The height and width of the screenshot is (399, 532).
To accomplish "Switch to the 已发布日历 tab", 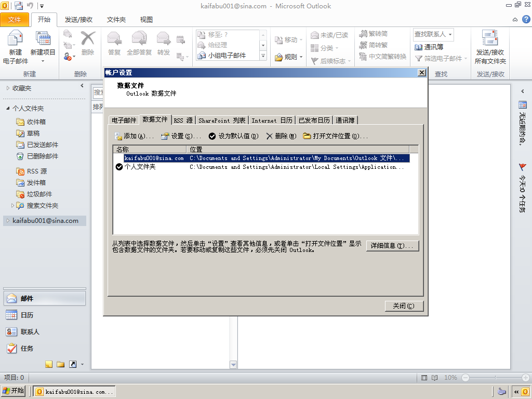I will pyautogui.click(x=314, y=121).
